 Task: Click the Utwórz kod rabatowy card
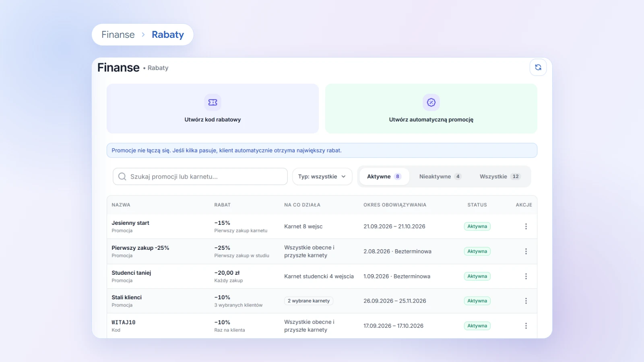pos(213,109)
